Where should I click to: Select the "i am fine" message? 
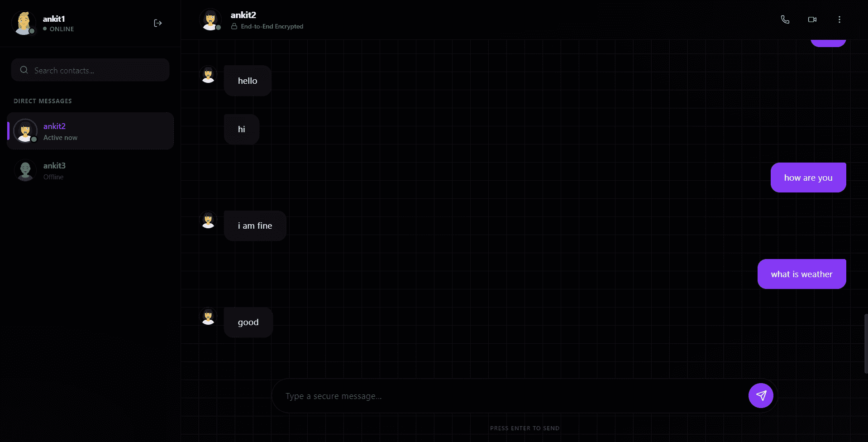[x=255, y=226]
